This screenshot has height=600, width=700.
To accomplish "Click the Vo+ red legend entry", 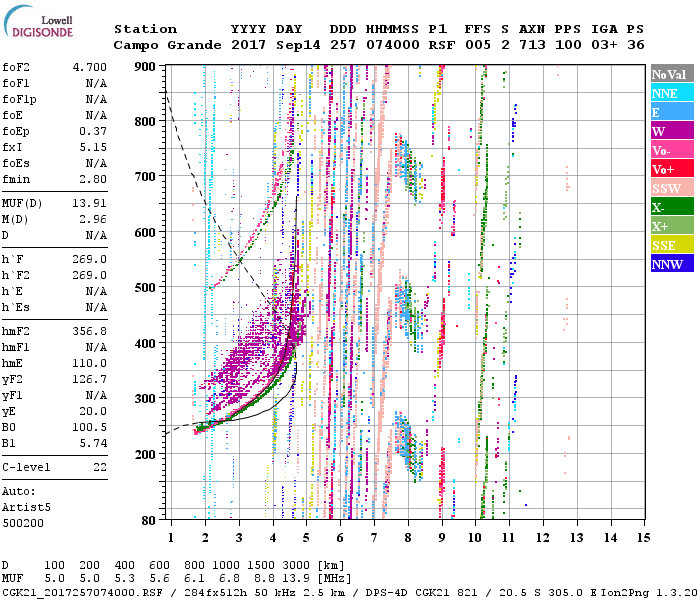I will point(671,169).
